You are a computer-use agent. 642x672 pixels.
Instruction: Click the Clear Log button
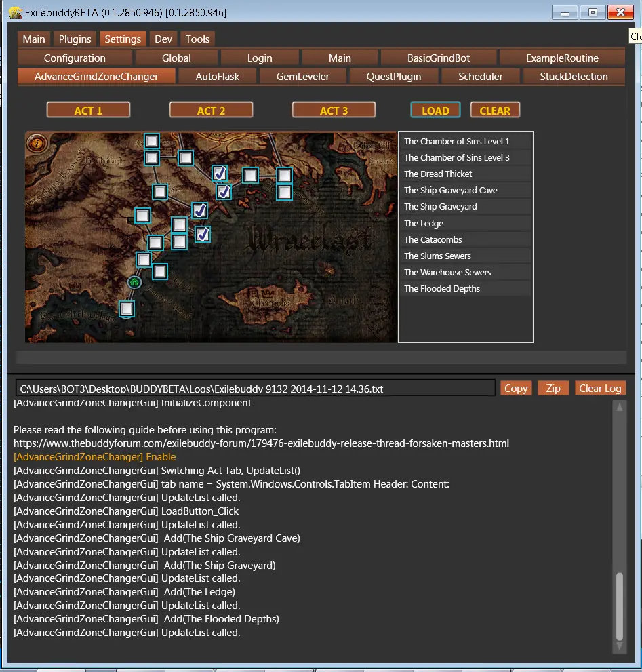click(x=599, y=389)
